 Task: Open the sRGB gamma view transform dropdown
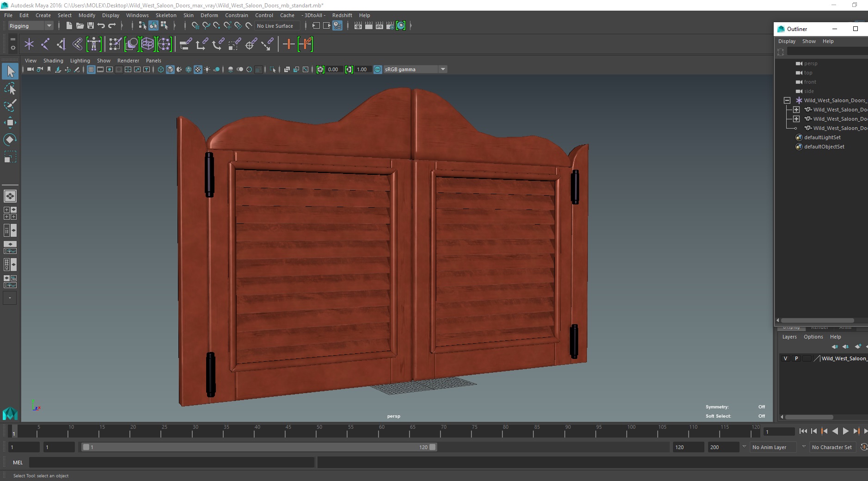click(x=415, y=69)
